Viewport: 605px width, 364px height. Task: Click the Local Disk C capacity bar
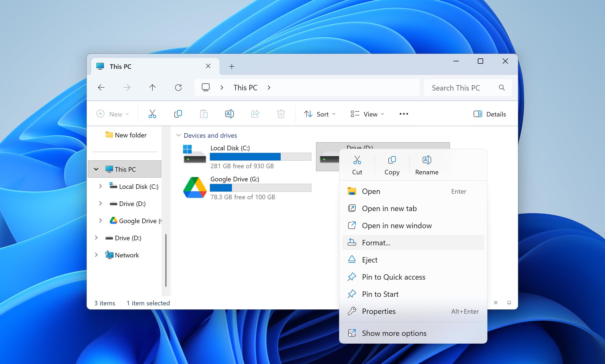pyautogui.click(x=260, y=157)
